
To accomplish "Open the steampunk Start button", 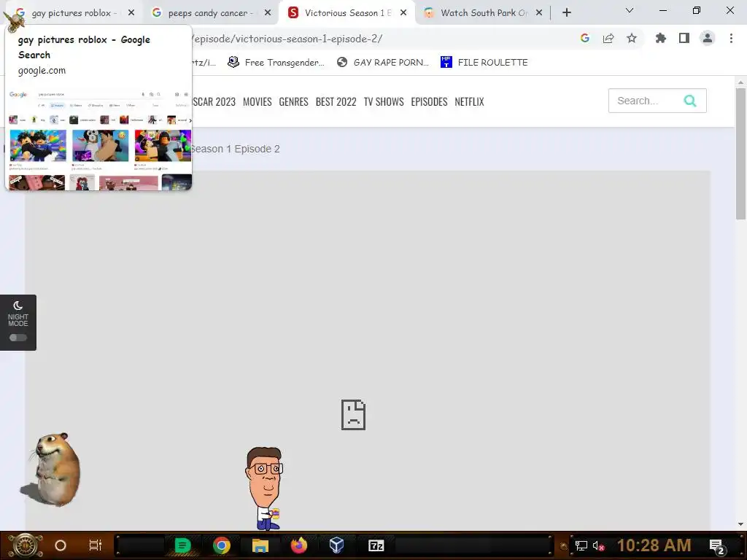I will [26, 545].
